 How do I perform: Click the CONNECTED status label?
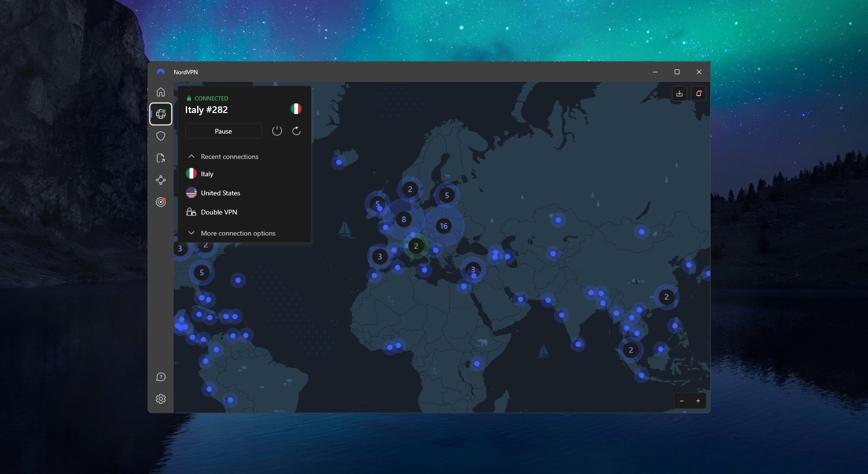[x=211, y=98]
